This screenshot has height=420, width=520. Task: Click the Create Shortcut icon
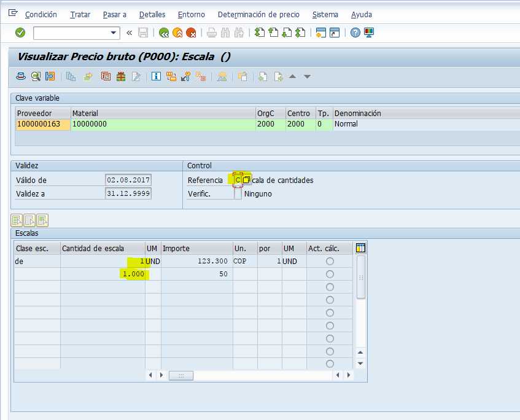point(334,33)
